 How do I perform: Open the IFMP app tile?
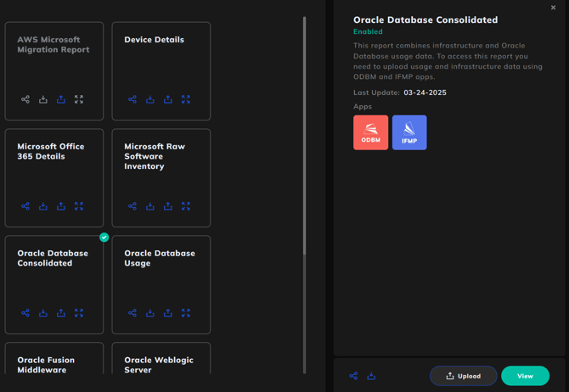409,132
